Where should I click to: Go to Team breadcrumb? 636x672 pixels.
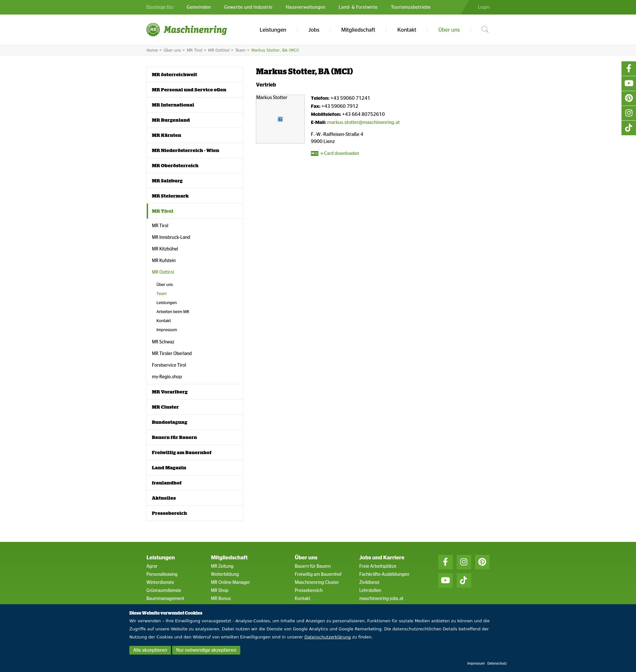[x=240, y=50]
